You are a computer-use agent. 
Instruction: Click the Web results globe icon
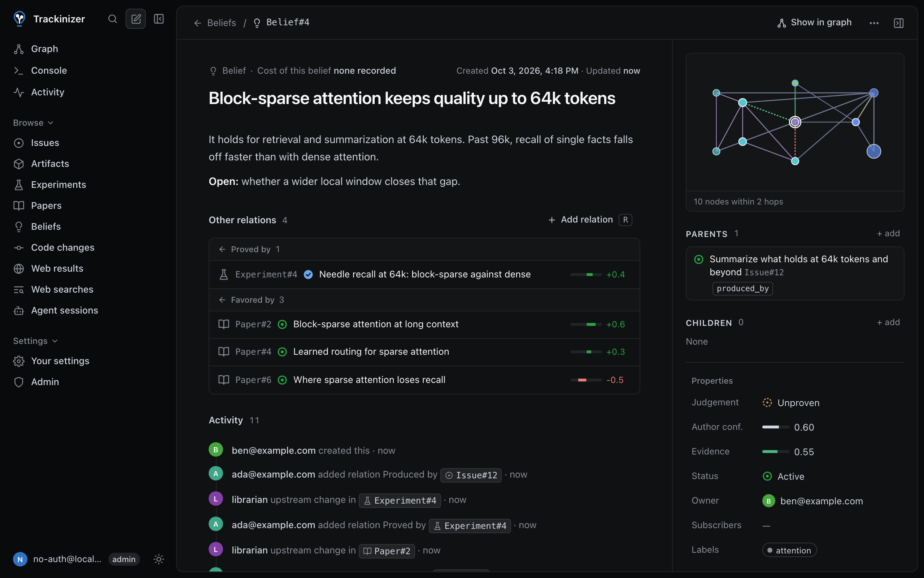(x=19, y=269)
